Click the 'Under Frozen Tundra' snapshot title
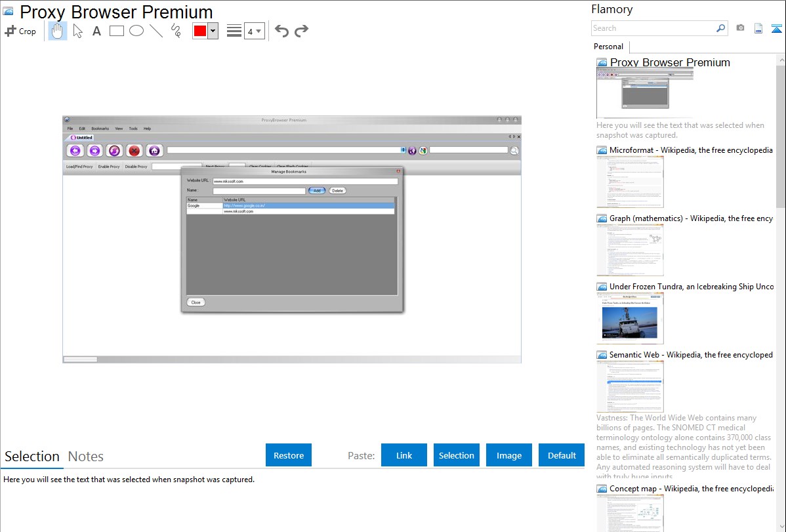Image resolution: width=786 pixels, height=532 pixels. [x=692, y=286]
